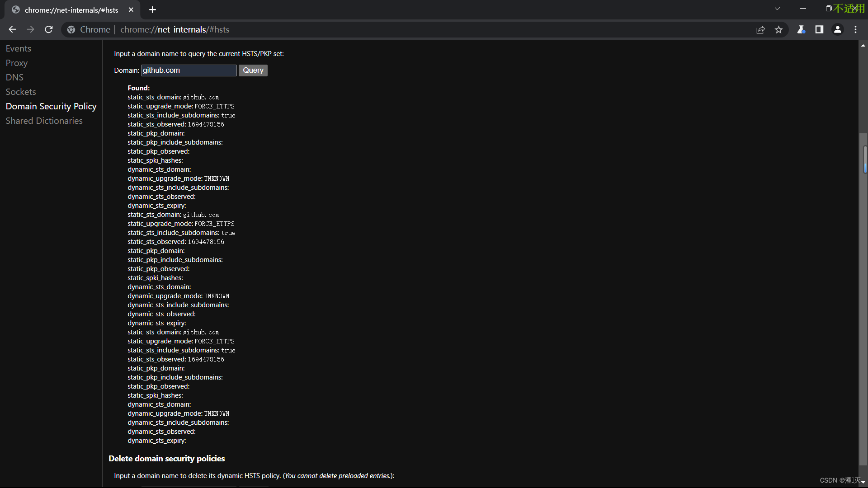Viewport: 868px width, 488px height.
Task: Open the Chrome Labs flask icon
Action: tap(801, 29)
